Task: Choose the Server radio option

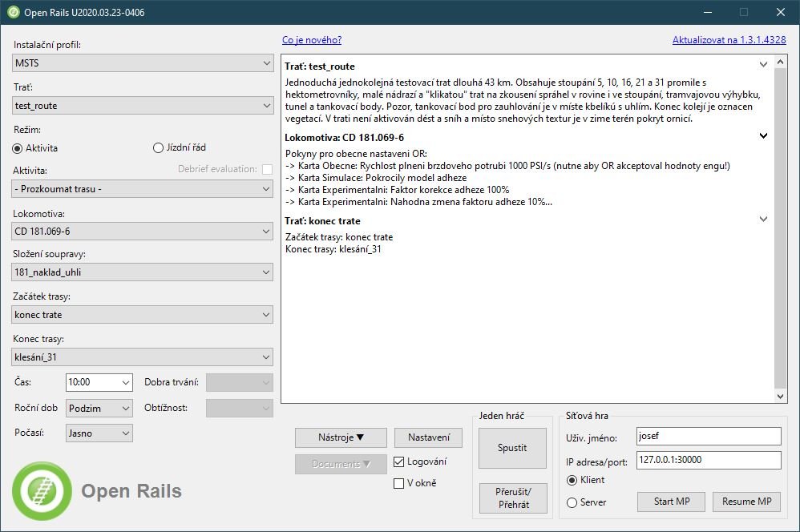Action: pyautogui.click(x=572, y=502)
